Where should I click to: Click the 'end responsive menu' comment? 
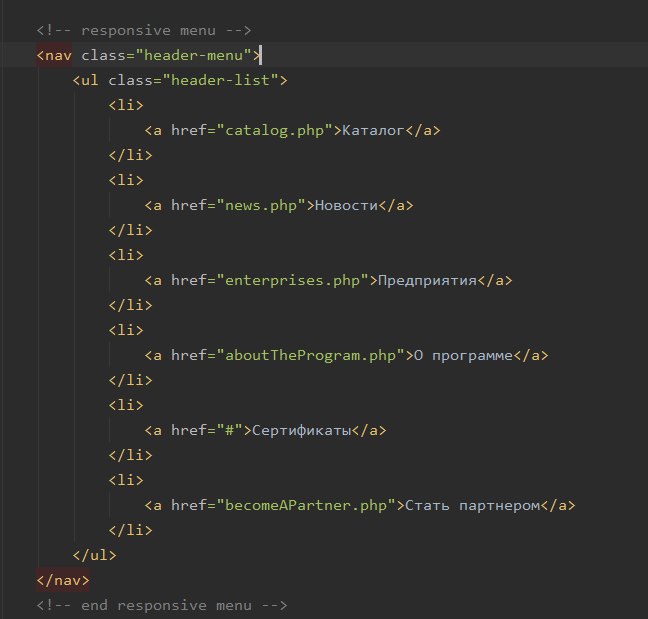(x=162, y=605)
